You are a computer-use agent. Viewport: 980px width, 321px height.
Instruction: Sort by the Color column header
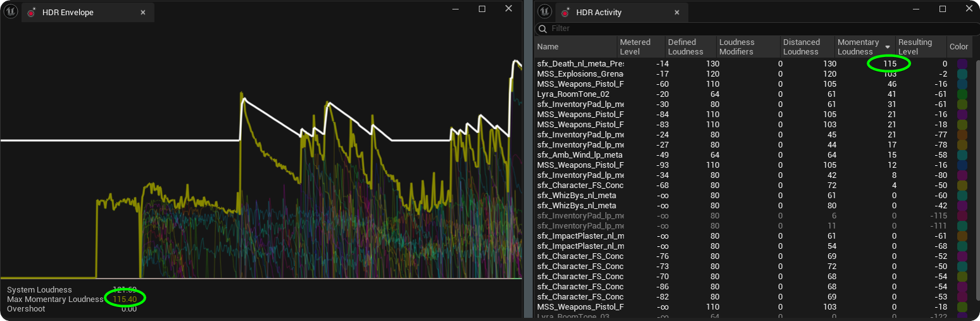[958, 47]
